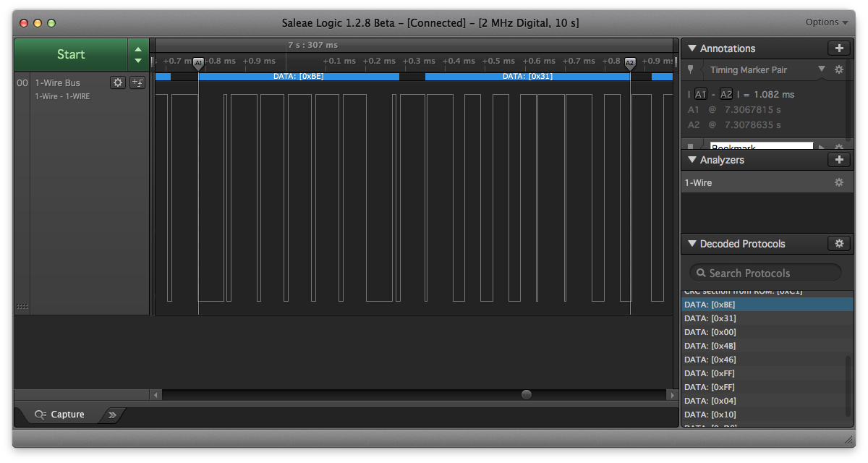868x463 pixels.
Task: Click the macOS green zoom window button
Action: tap(51, 23)
